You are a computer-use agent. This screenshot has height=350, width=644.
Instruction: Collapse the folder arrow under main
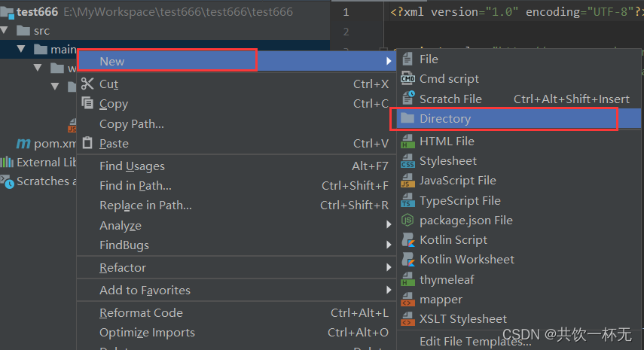point(38,68)
